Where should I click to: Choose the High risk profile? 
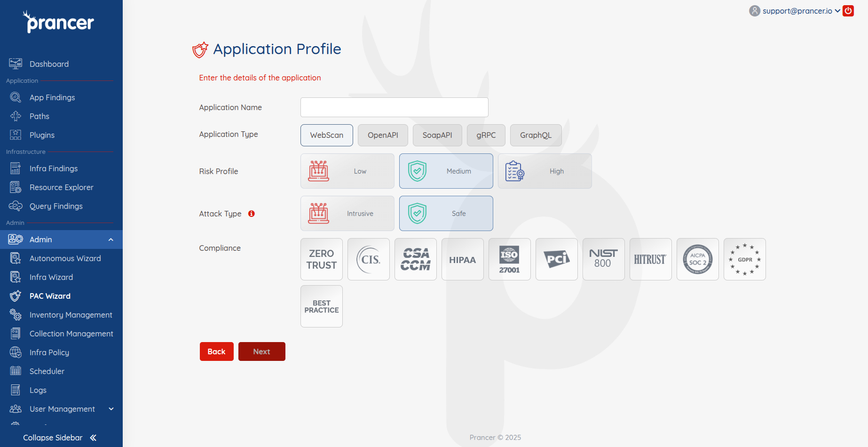[x=545, y=171]
